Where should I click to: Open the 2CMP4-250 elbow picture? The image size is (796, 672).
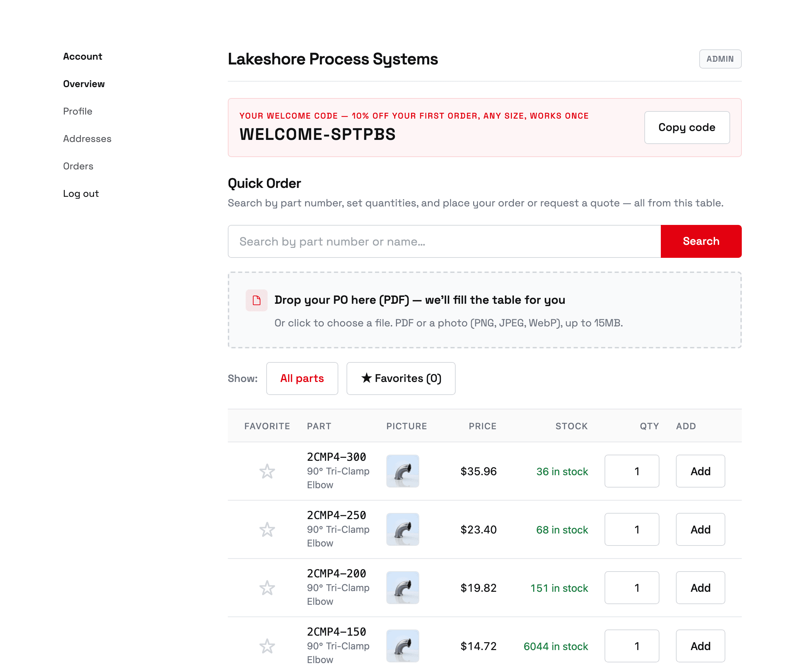click(402, 529)
